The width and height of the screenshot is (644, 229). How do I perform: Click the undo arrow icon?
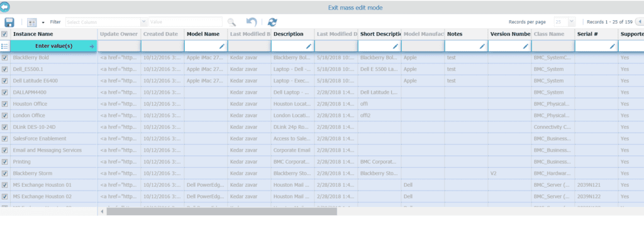click(x=252, y=22)
